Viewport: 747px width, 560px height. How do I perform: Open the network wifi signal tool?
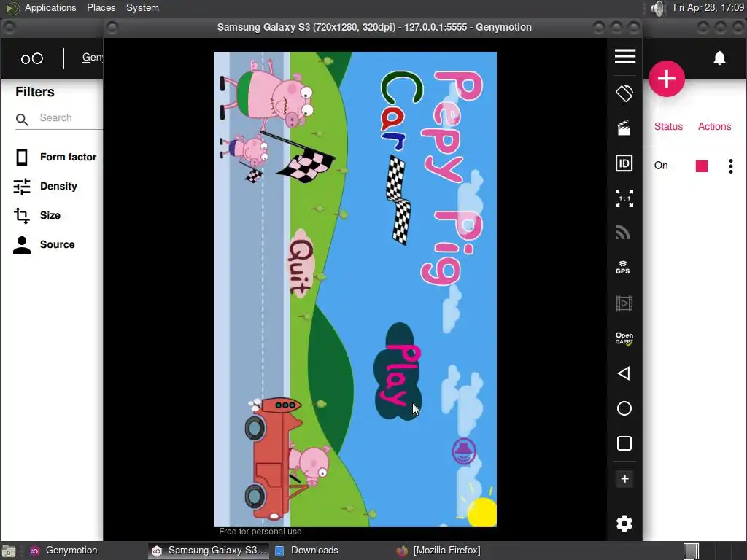click(624, 233)
